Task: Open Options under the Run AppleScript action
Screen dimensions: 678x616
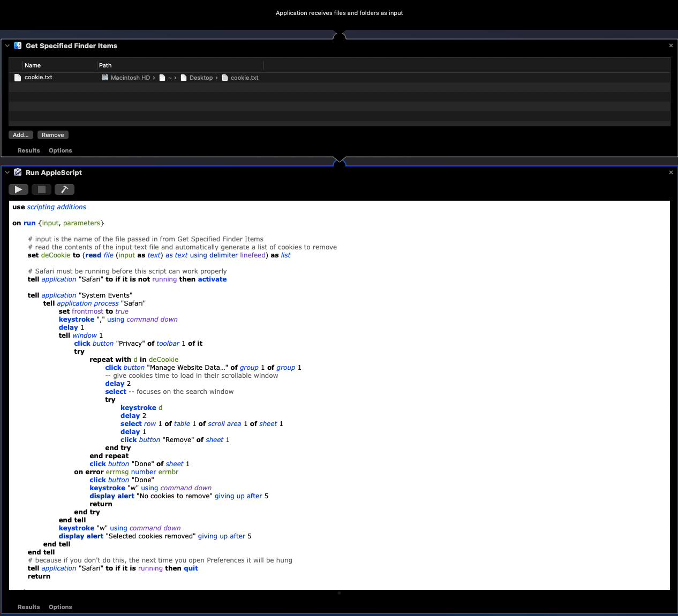Action: click(x=60, y=607)
